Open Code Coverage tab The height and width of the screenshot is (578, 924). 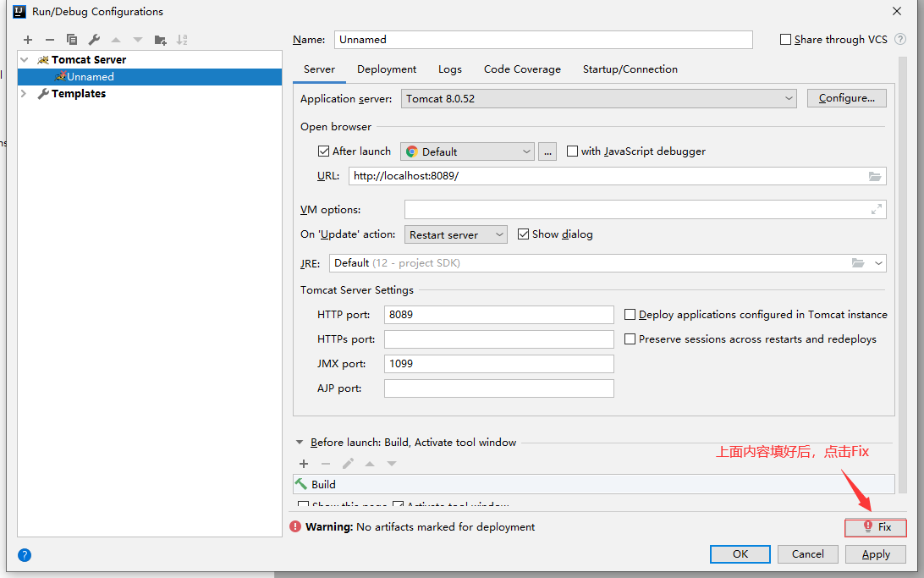click(522, 69)
